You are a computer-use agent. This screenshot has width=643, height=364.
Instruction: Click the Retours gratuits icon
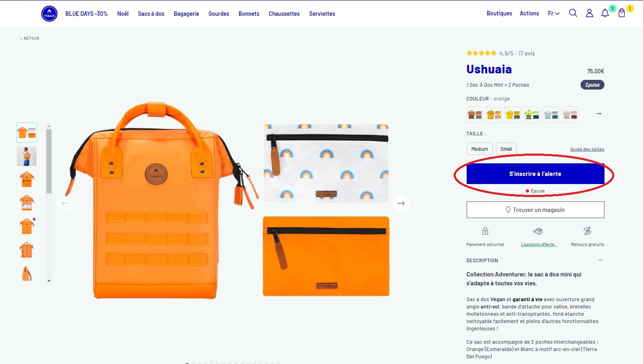[587, 231]
